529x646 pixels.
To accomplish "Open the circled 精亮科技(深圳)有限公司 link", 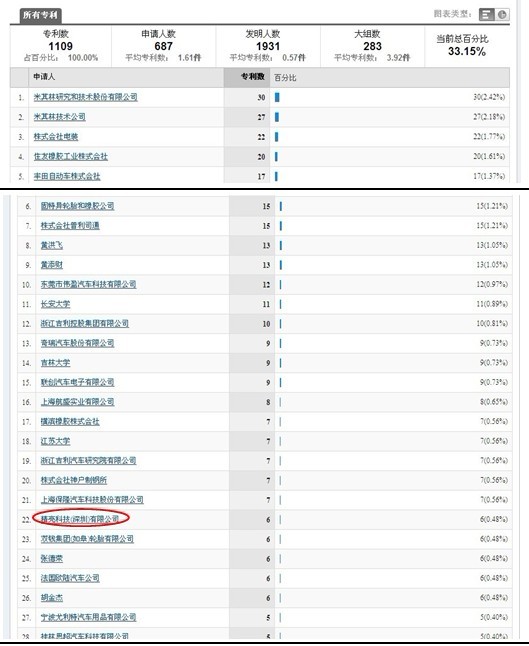I will pos(80,519).
